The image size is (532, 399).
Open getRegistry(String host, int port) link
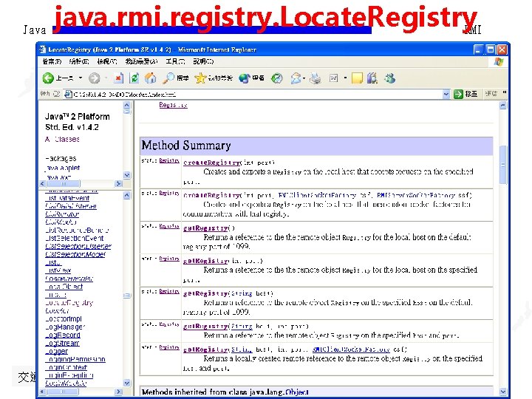point(205,326)
